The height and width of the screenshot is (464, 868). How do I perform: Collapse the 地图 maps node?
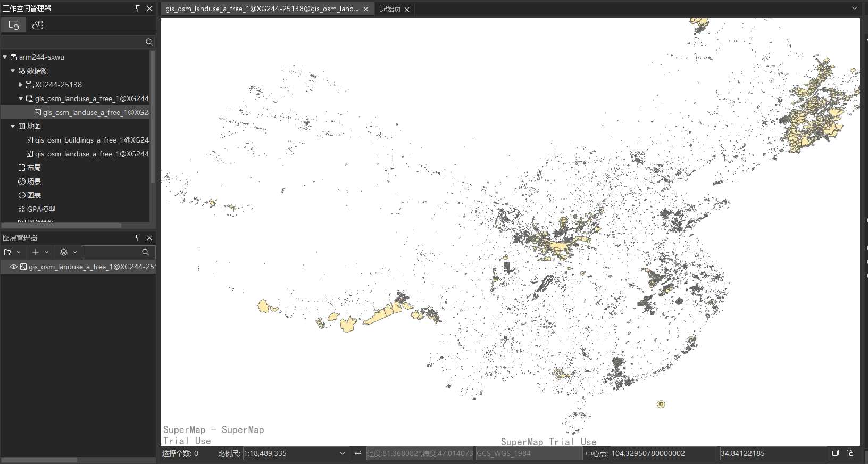point(13,126)
